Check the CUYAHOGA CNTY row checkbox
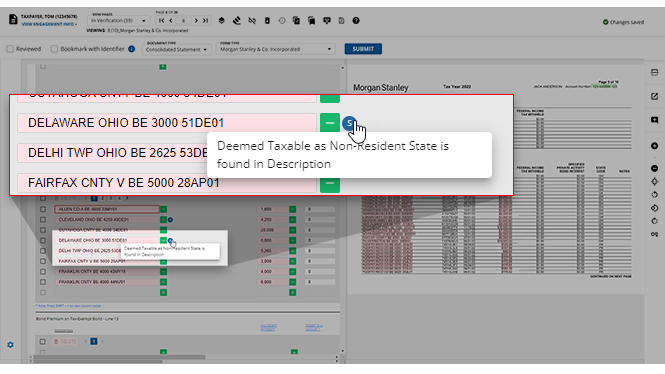Viewport: 665px width, 374px height. point(43,230)
